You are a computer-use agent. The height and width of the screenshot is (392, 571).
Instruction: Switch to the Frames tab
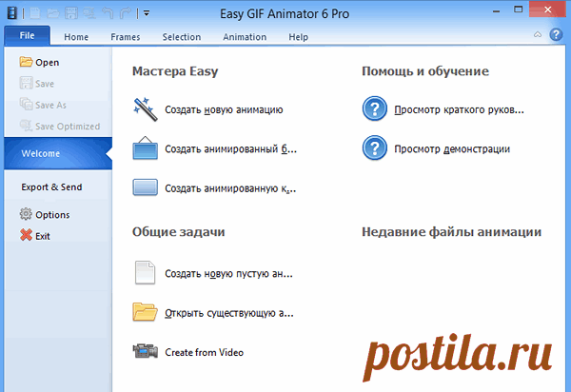click(x=126, y=37)
